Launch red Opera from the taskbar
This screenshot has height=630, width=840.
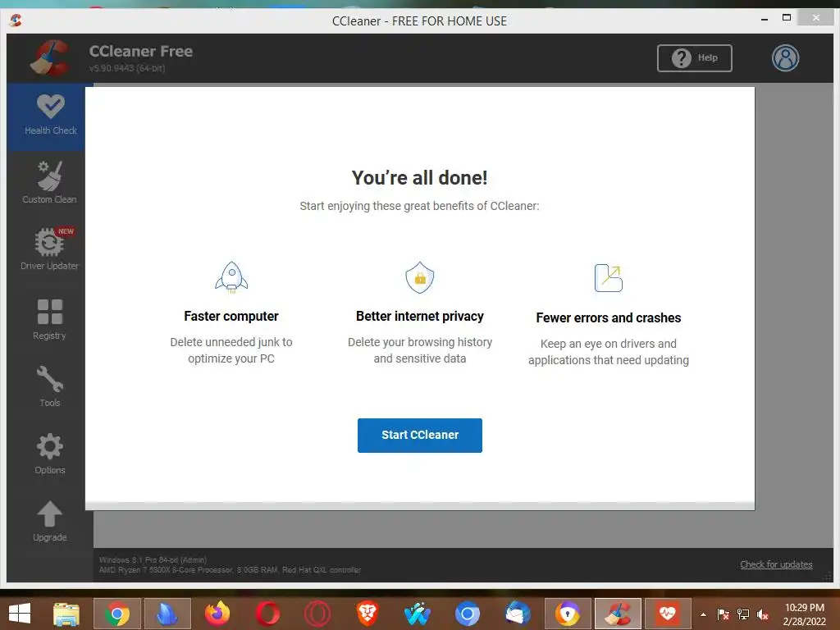coord(267,614)
